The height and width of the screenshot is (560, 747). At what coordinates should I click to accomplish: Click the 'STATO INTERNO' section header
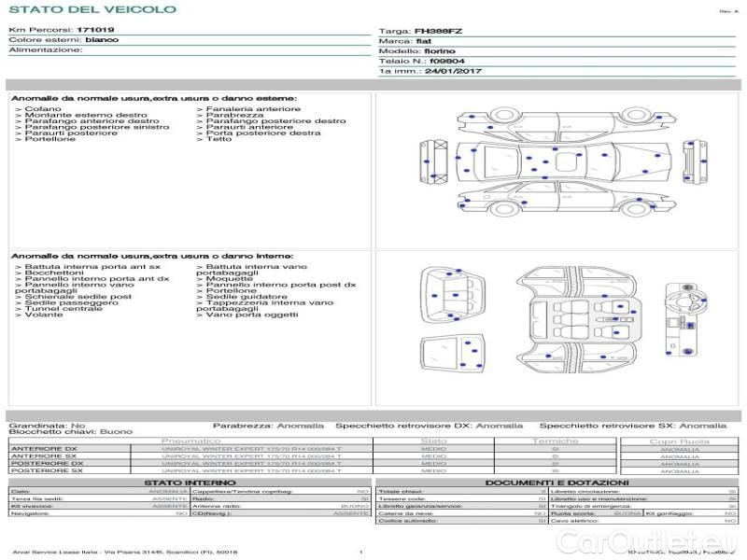190,483
